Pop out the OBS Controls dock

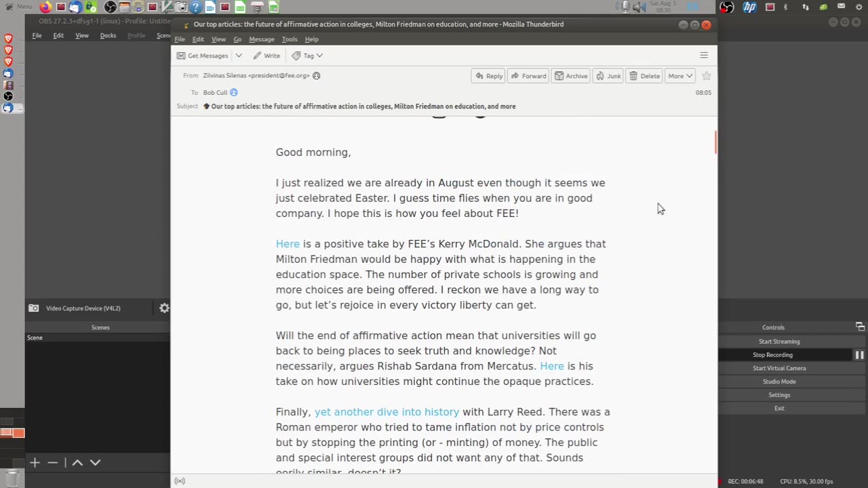coord(860,327)
